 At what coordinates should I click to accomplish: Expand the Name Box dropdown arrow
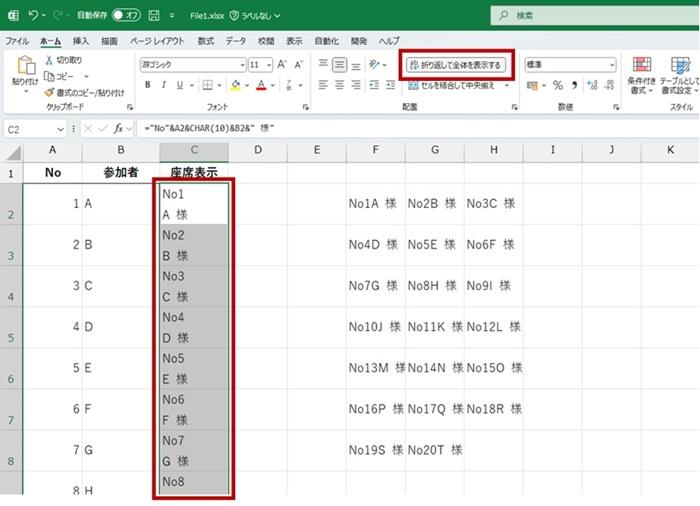coord(60,128)
